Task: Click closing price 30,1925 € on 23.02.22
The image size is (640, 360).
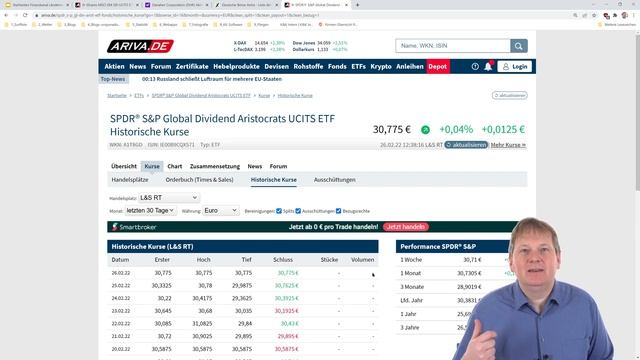Action: 286,311
